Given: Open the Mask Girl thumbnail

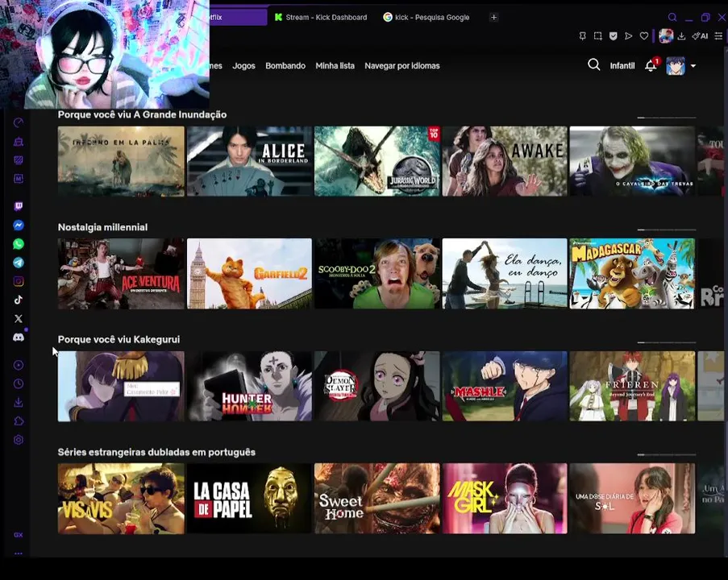Looking at the screenshot, I should coord(505,499).
